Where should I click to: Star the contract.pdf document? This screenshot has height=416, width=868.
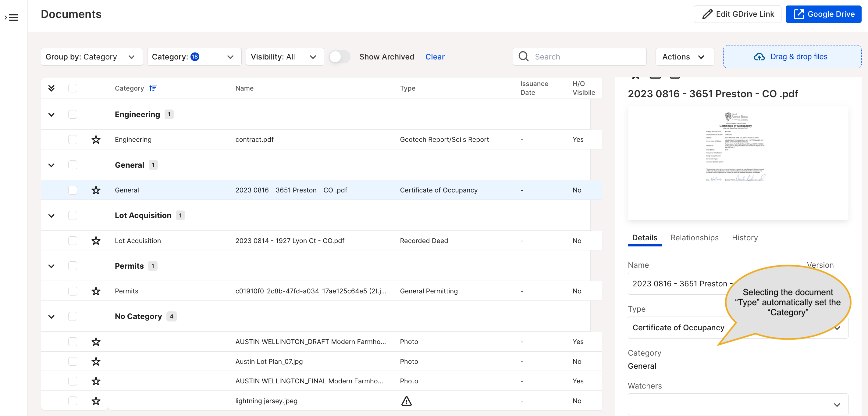[96, 139]
